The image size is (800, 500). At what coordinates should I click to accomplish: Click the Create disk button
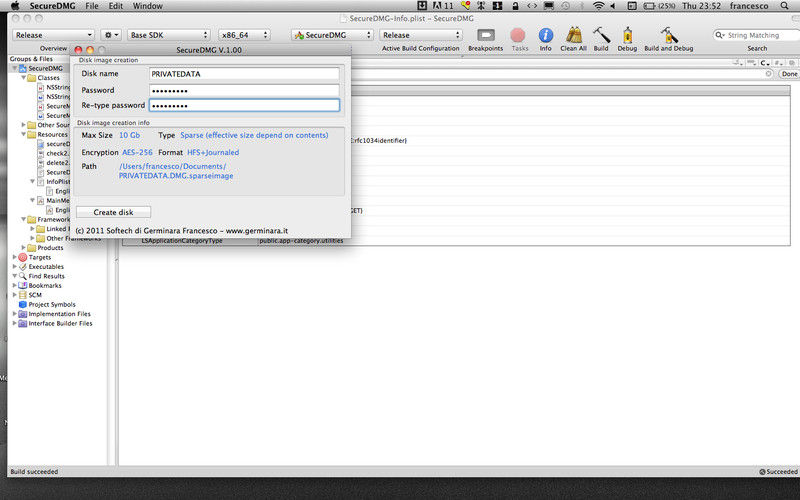(x=113, y=212)
